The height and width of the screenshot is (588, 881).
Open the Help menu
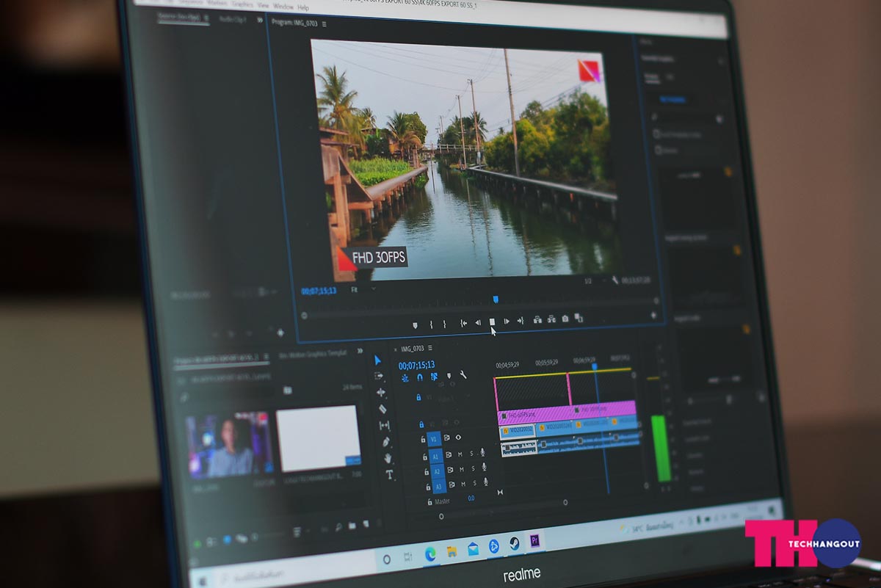pos(303,7)
